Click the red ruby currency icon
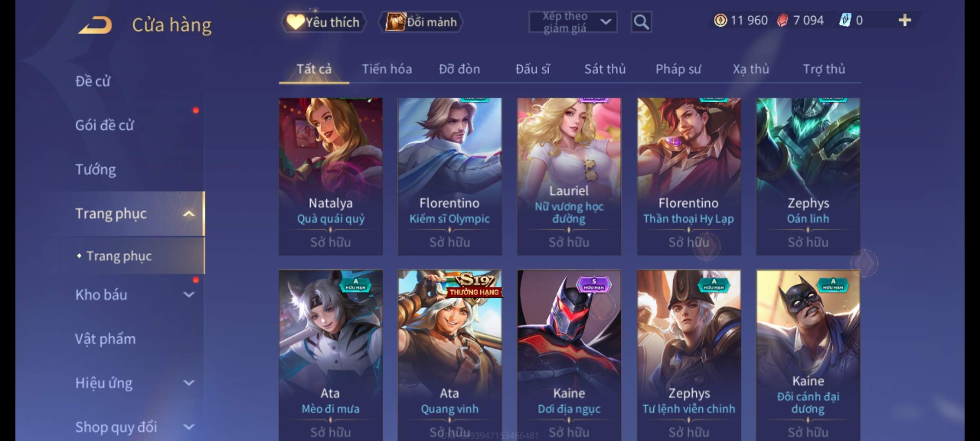The width and height of the screenshot is (980, 441). (x=782, y=20)
